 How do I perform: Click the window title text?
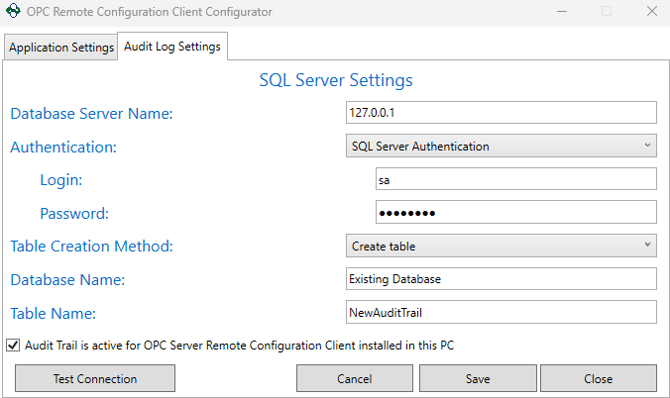point(149,12)
